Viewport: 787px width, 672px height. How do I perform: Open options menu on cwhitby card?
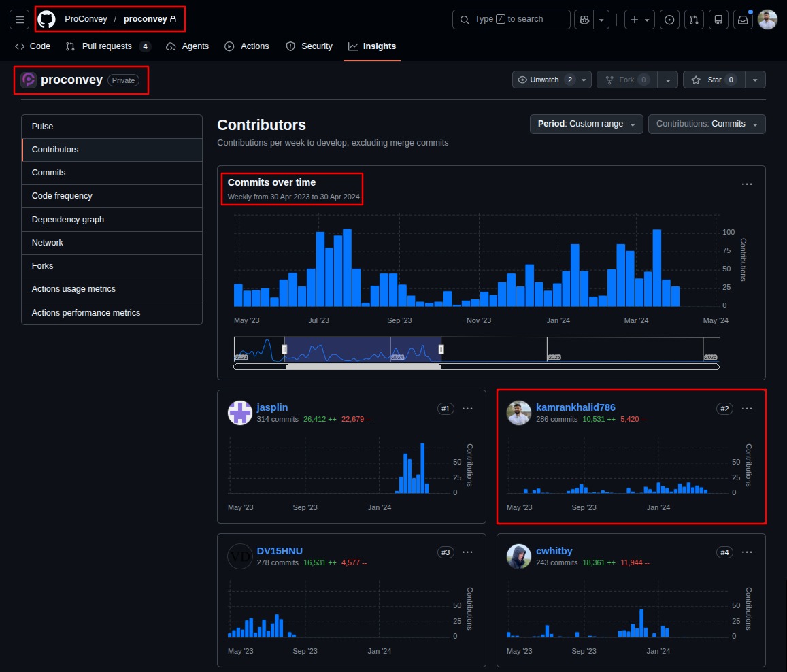(747, 552)
